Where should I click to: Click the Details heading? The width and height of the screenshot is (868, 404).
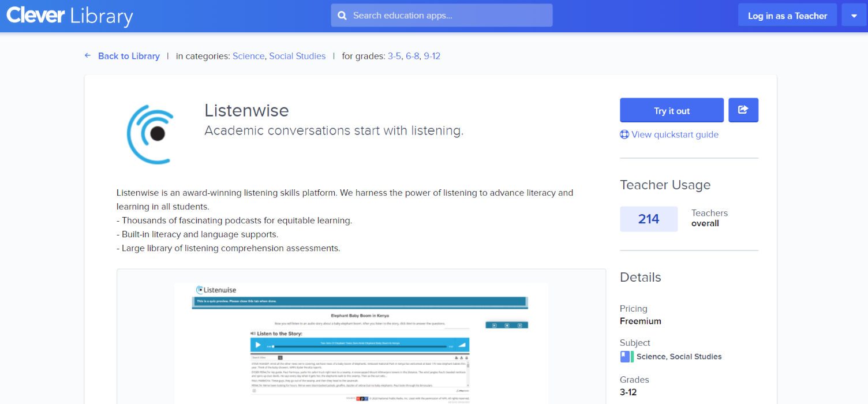[x=641, y=277]
